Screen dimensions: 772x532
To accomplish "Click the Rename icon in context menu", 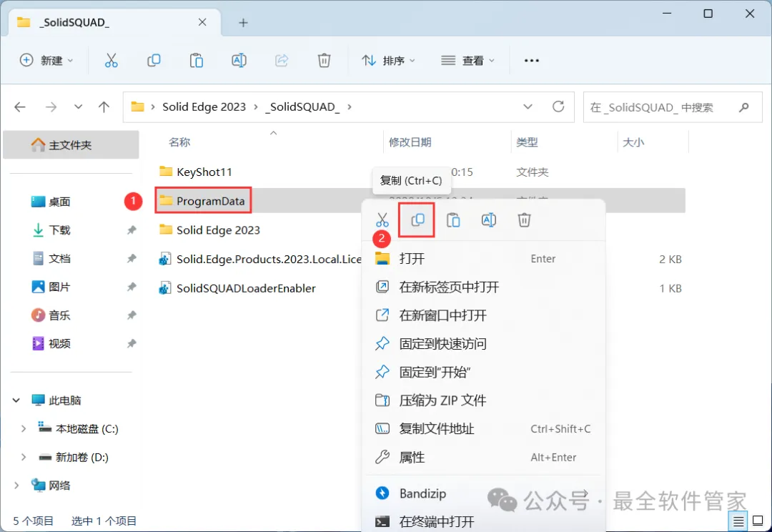I will [488, 220].
